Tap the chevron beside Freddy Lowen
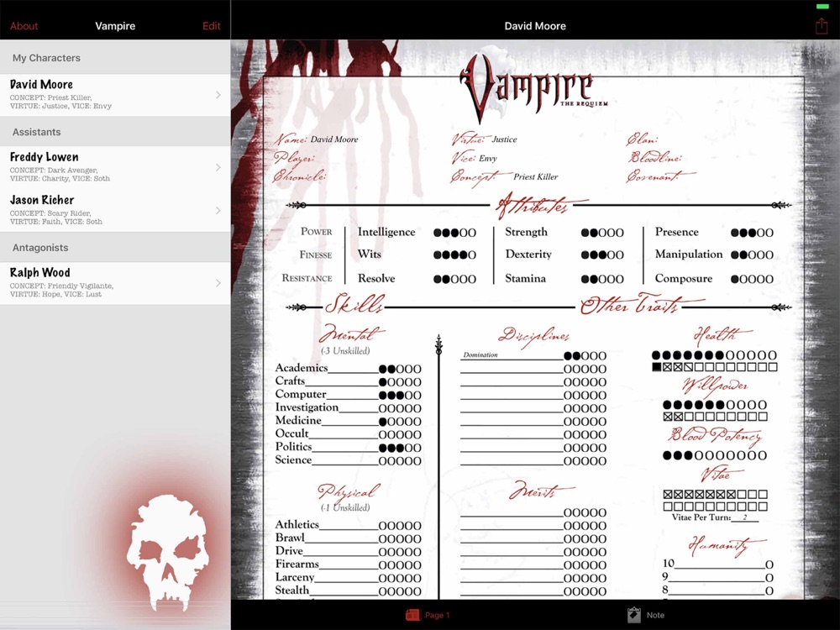This screenshot has width=840, height=630. [218, 167]
